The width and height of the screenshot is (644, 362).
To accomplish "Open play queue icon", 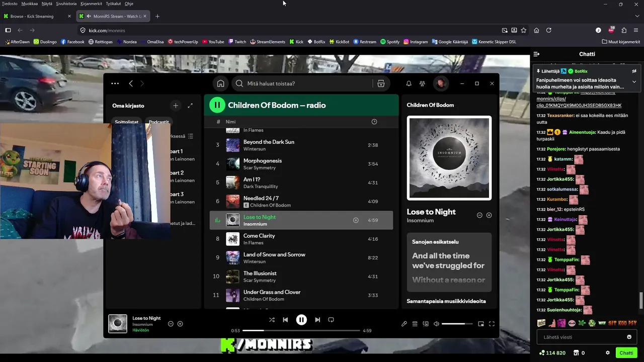I will [415, 324].
